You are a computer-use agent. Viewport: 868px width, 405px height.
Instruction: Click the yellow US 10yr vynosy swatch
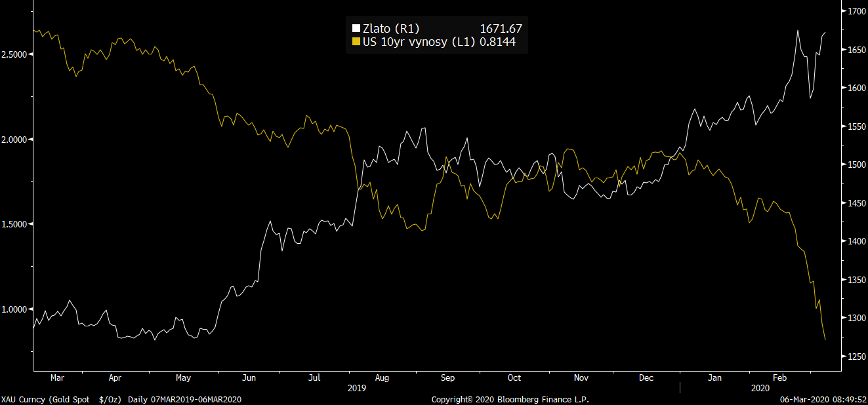point(356,42)
